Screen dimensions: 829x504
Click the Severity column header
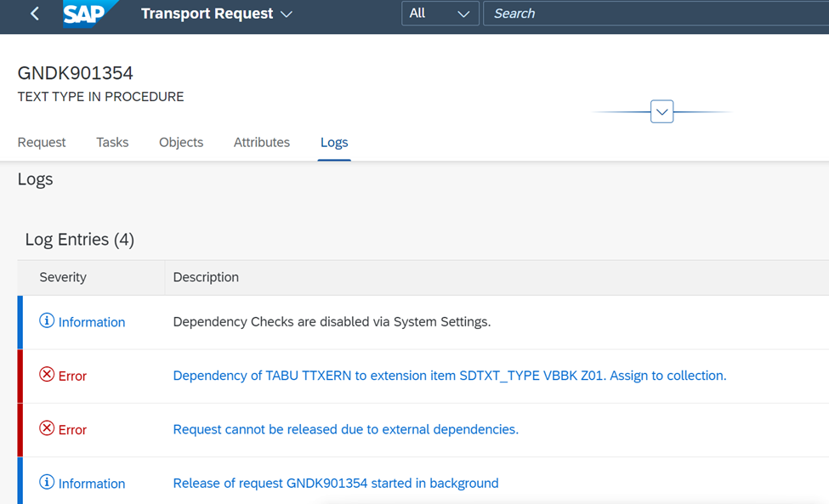click(x=63, y=277)
